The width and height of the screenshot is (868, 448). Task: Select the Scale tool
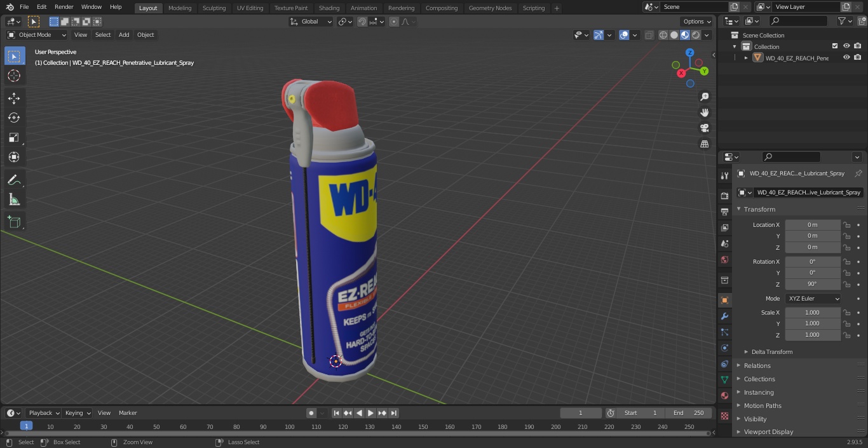click(14, 137)
